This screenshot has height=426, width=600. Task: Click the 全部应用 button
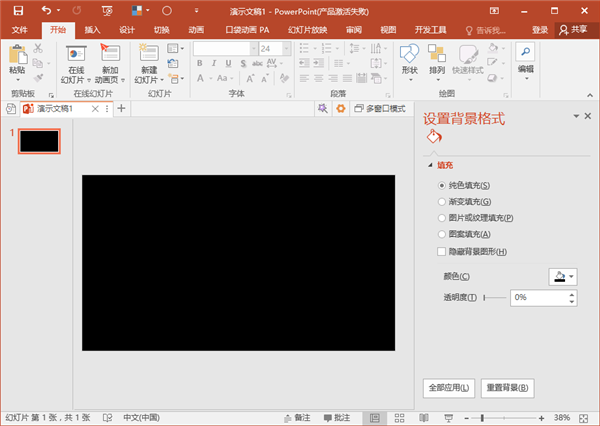[x=449, y=388]
